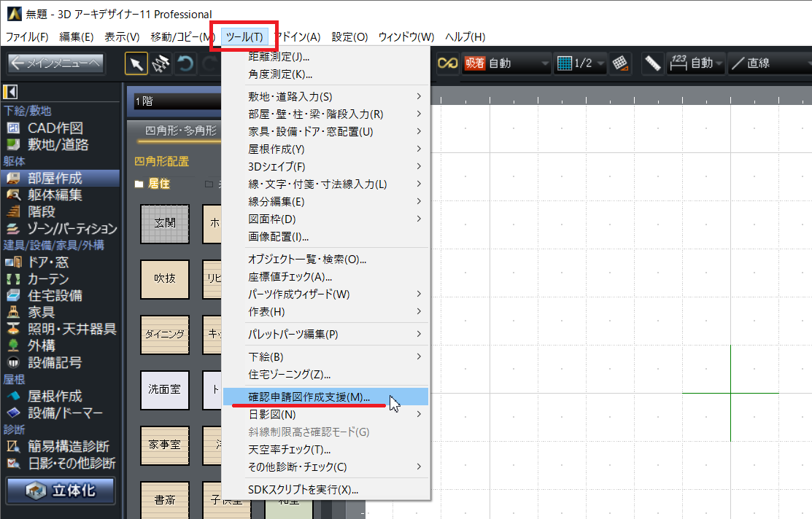Toggle the 吸着 snap button

tap(474, 63)
